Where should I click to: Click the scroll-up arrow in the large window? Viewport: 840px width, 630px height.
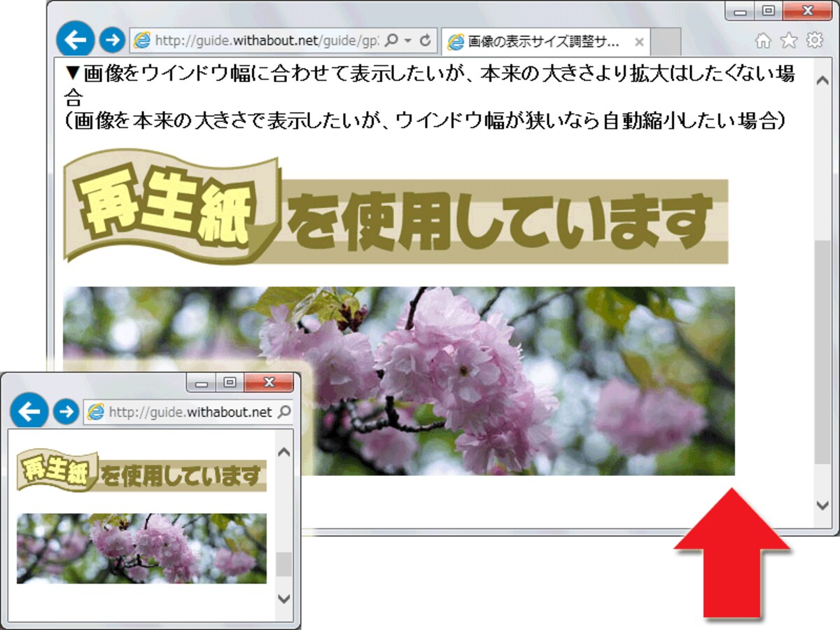(823, 79)
